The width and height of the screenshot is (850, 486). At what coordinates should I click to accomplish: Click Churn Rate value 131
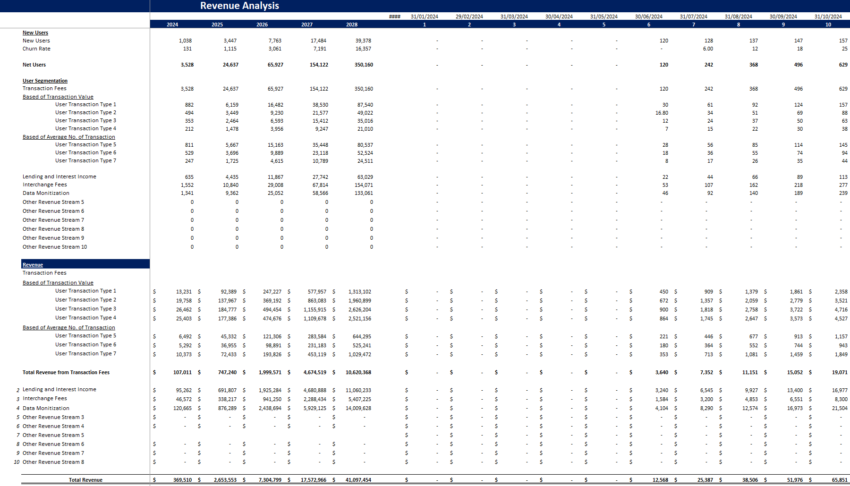click(x=188, y=49)
